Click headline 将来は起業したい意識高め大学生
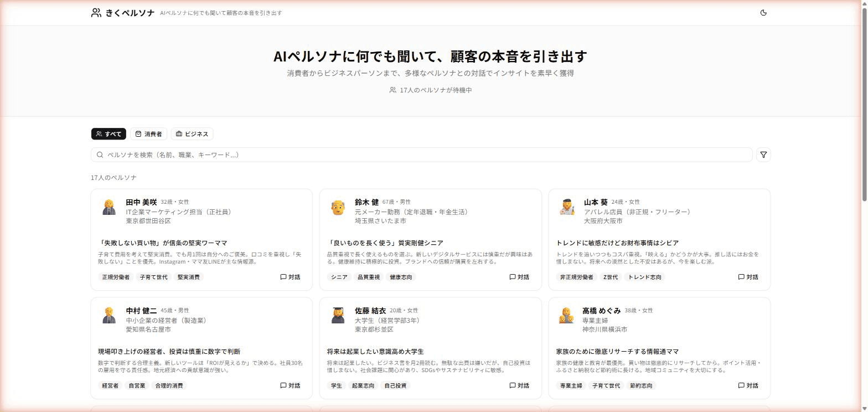The height and width of the screenshot is (412, 868). pos(375,352)
